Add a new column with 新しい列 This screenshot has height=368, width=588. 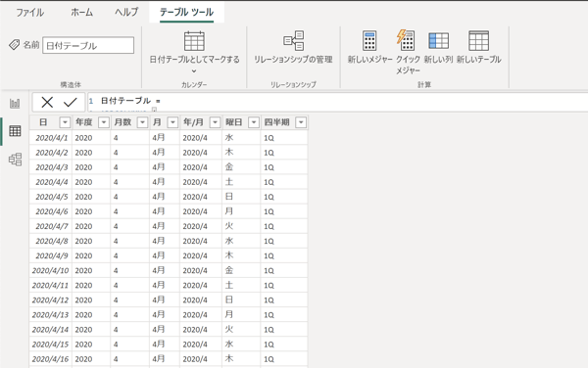438,41
